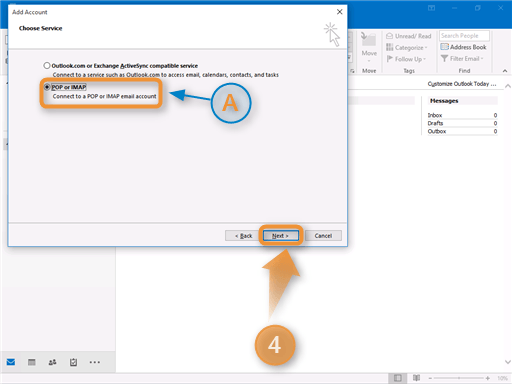Choose Outlook.com or Exchange ActiveSync radio option
512x384 pixels.
click(x=47, y=66)
